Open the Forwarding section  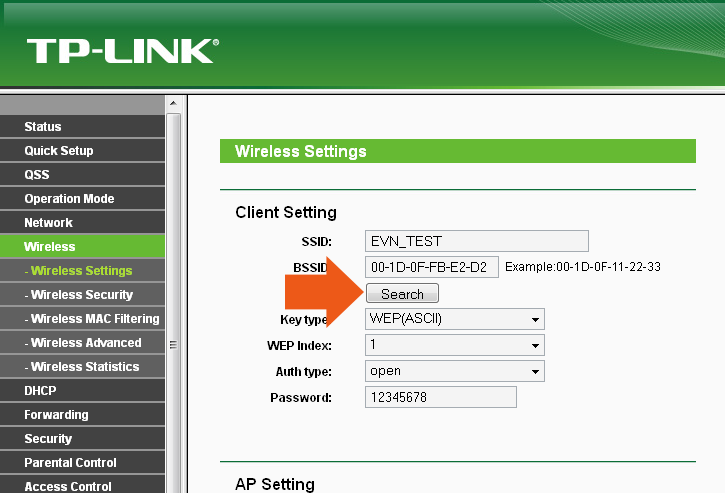[82, 415]
